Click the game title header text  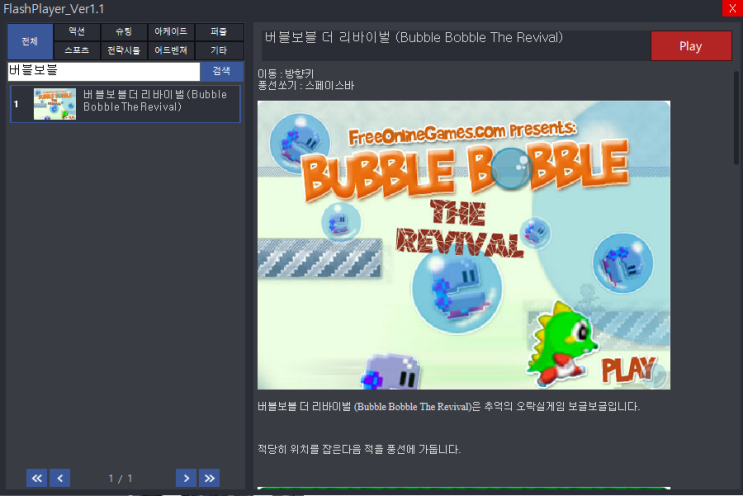413,37
